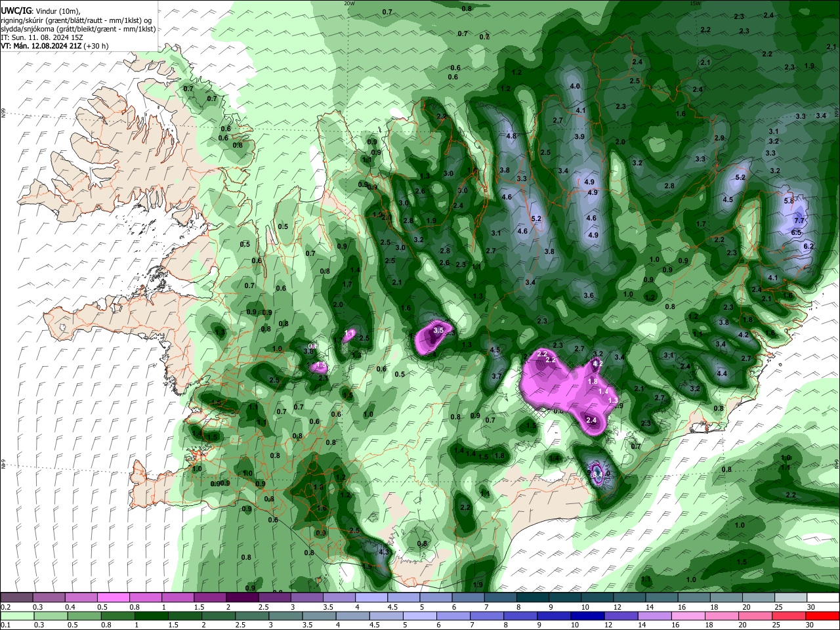Click the 6.5 precipitation value
Image resolution: width=840 pixels, height=630 pixels.
(796, 232)
